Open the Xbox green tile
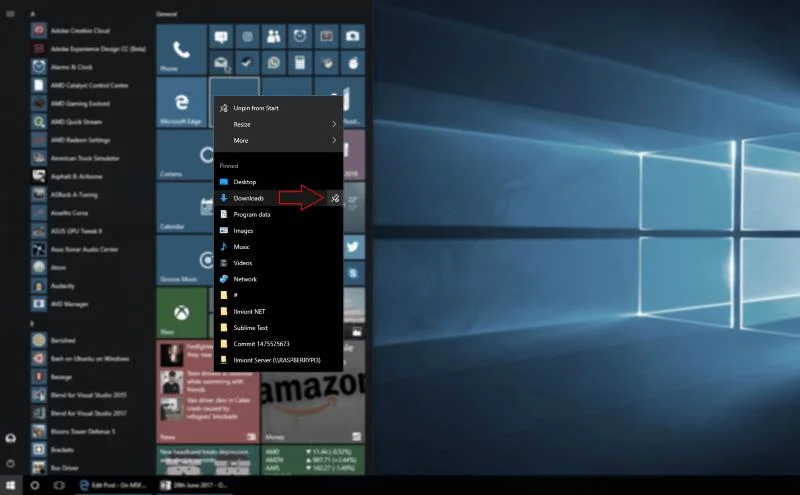 pos(182,312)
